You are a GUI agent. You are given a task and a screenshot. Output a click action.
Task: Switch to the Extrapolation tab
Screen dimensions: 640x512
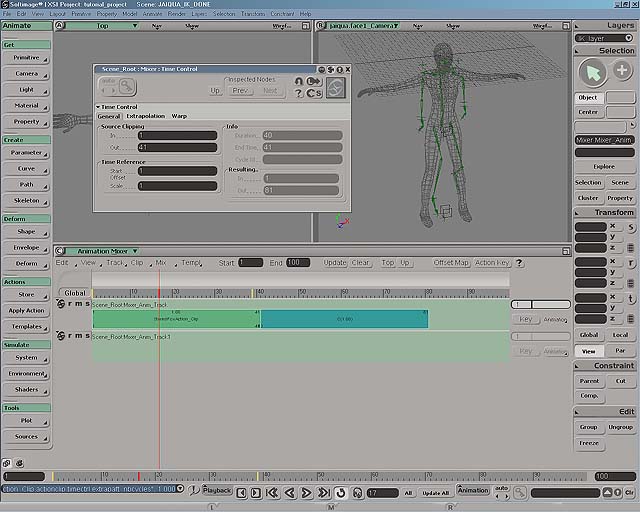point(145,116)
